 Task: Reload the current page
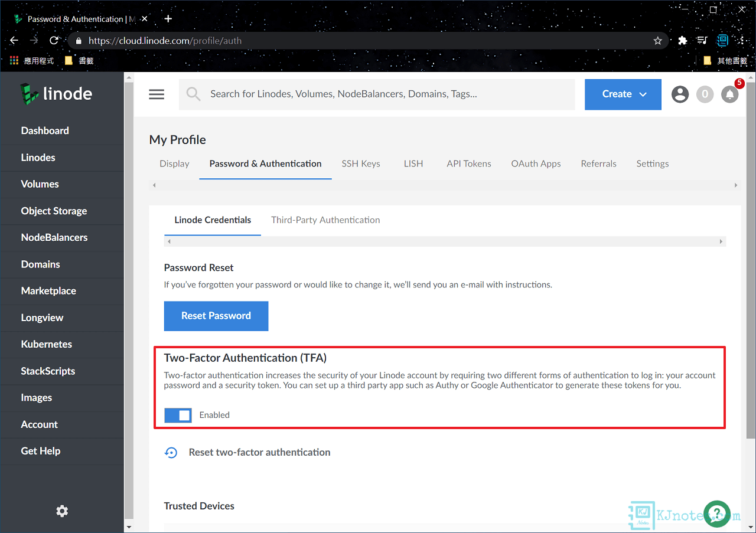click(x=54, y=41)
